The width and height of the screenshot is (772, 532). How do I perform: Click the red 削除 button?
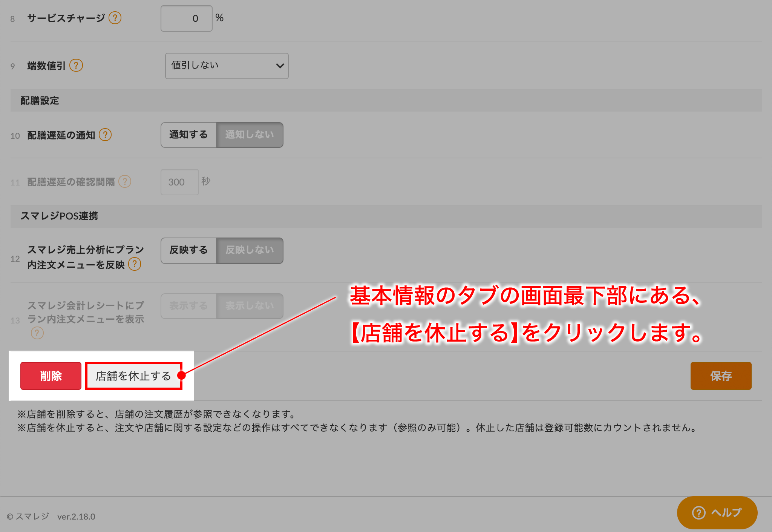coord(51,376)
